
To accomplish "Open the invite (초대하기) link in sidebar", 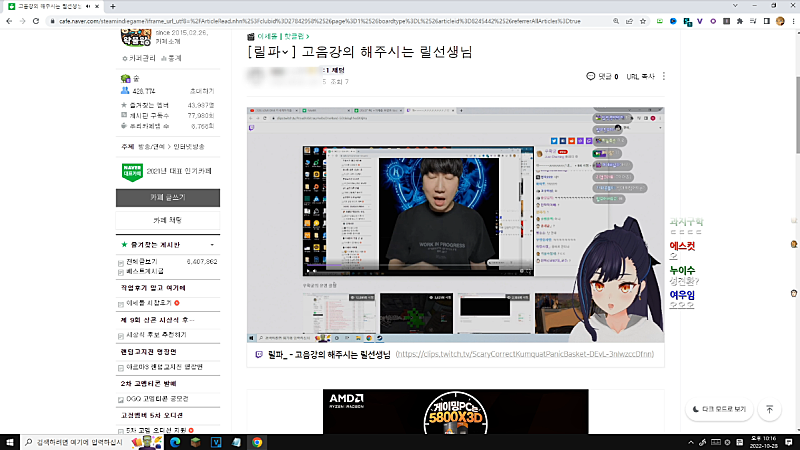I will pyautogui.click(x=202, y=91).
